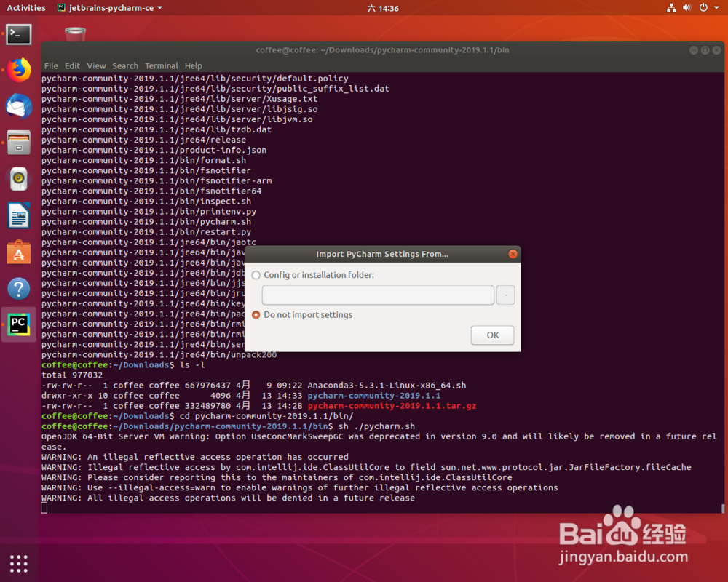Open the terminal Search menu

coord(125,66)
